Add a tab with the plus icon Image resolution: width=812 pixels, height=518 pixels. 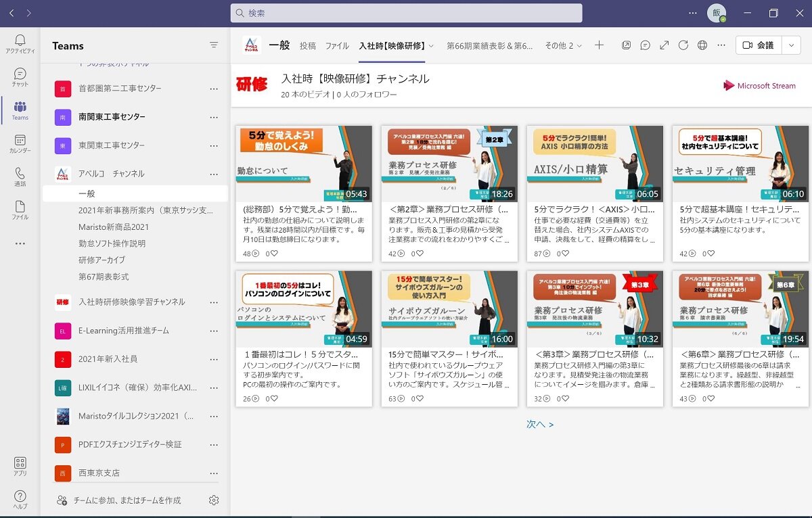(599, 45)
